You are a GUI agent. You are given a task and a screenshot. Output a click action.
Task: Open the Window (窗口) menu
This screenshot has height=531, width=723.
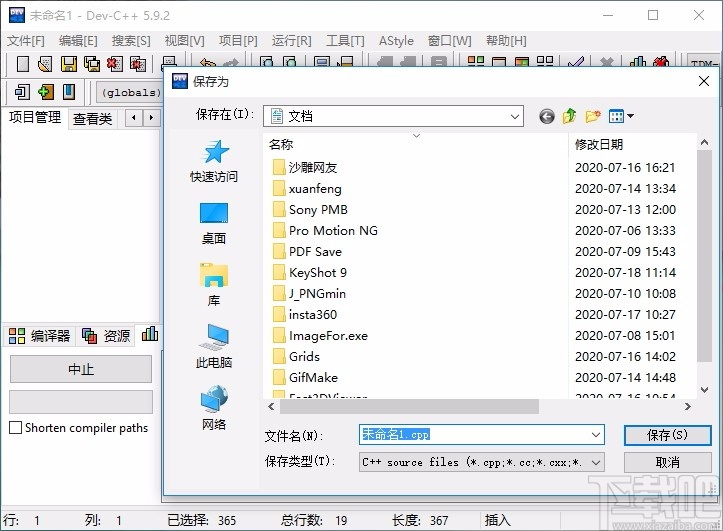(x=450, y=41)
